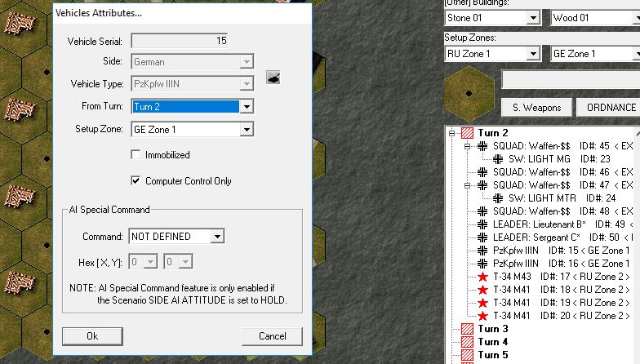Collapse the squad ID 47 tree node
640x364 pixels.
point(467,185)
